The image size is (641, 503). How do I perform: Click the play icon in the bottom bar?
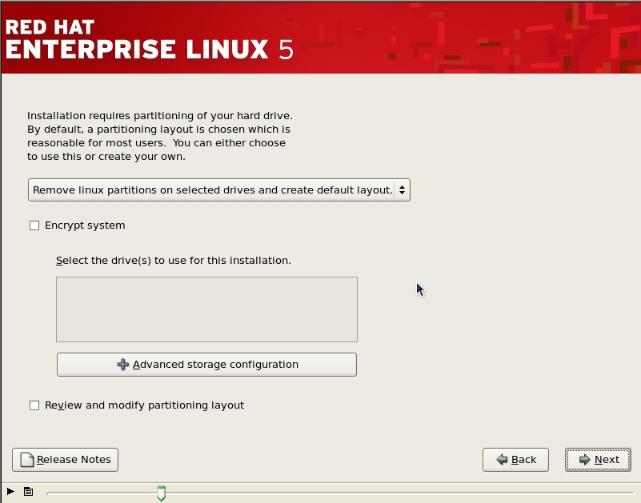click(x=11, y=491)
